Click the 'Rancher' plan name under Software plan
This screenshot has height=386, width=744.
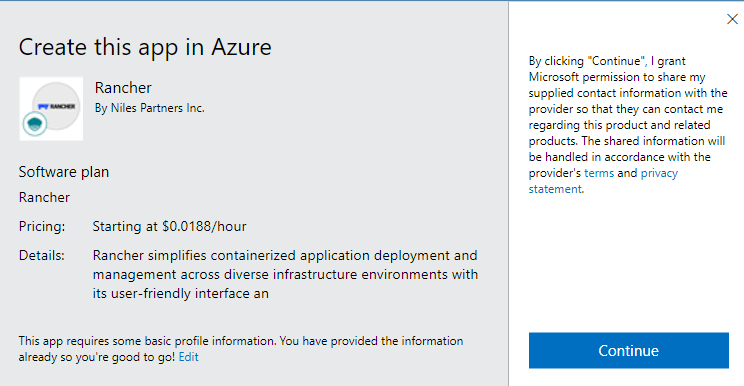(x=44, y=197)
